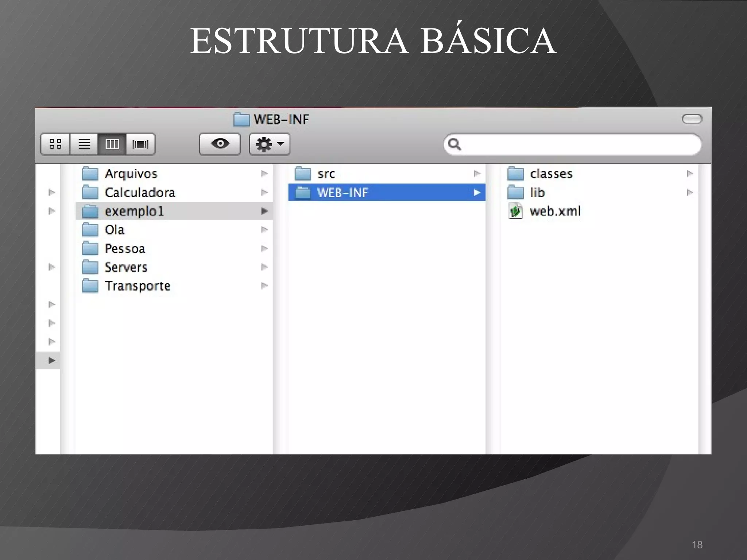Click the lib folder icon
Viewport: 747px width, 560px height.
point(516,192)
